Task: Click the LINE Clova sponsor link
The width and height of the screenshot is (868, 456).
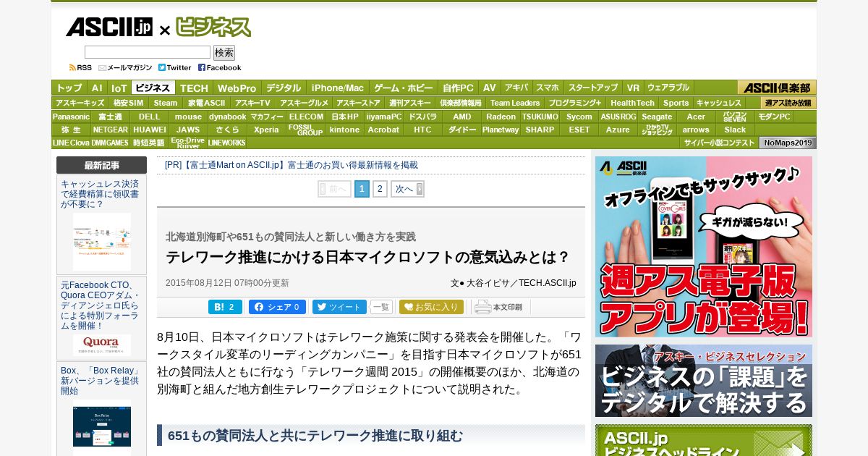Action: (71, 143)
